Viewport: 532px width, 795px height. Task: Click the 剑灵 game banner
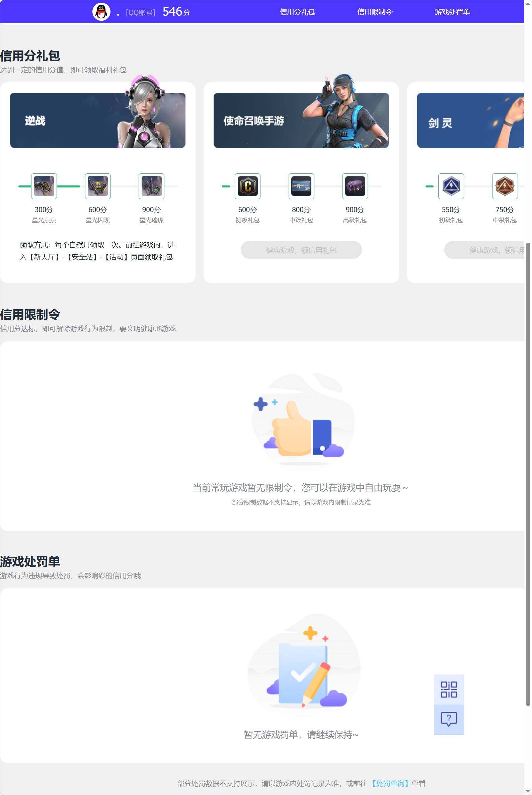(x=471, y=121)
